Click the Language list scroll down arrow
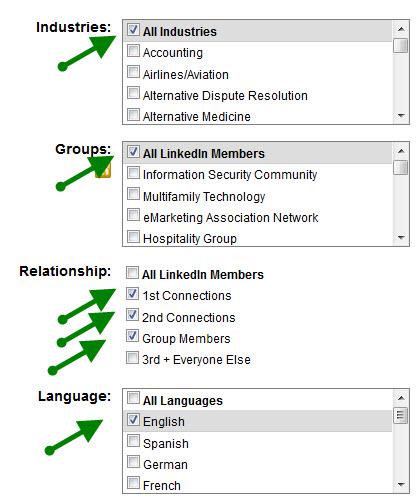This screenshot has width=420, height=504. [x=401, y=484]
